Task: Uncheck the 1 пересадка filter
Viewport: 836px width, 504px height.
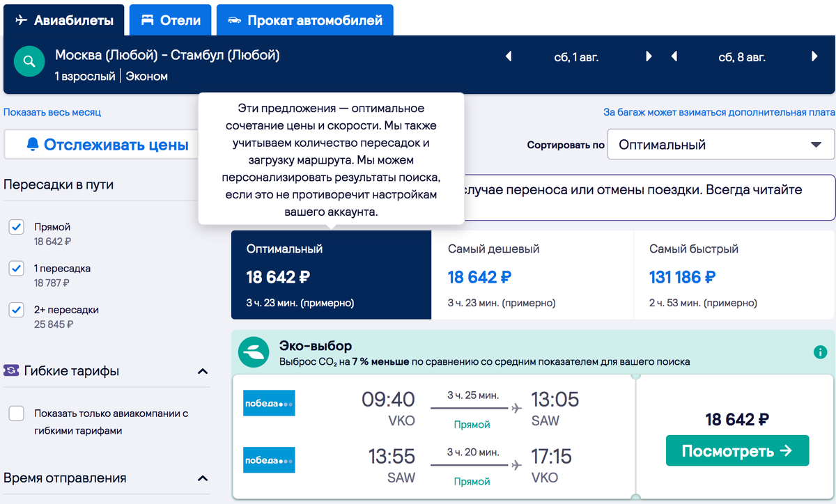Action: [16, 268]
